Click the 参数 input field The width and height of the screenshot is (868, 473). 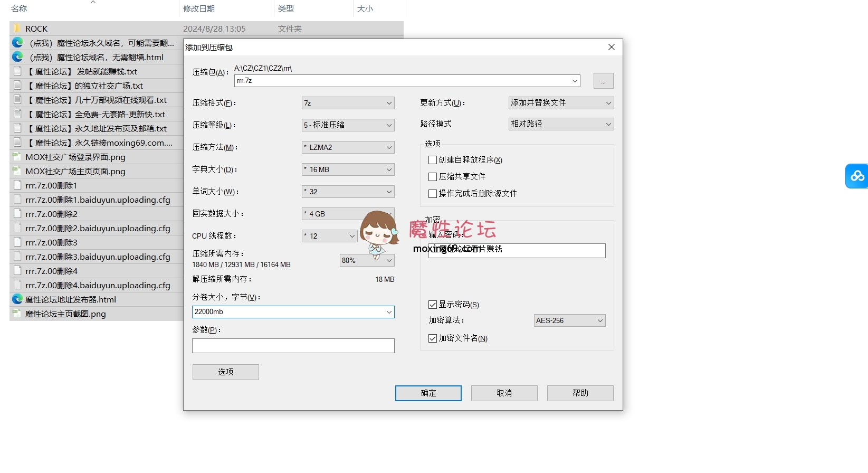click(293, 346)
